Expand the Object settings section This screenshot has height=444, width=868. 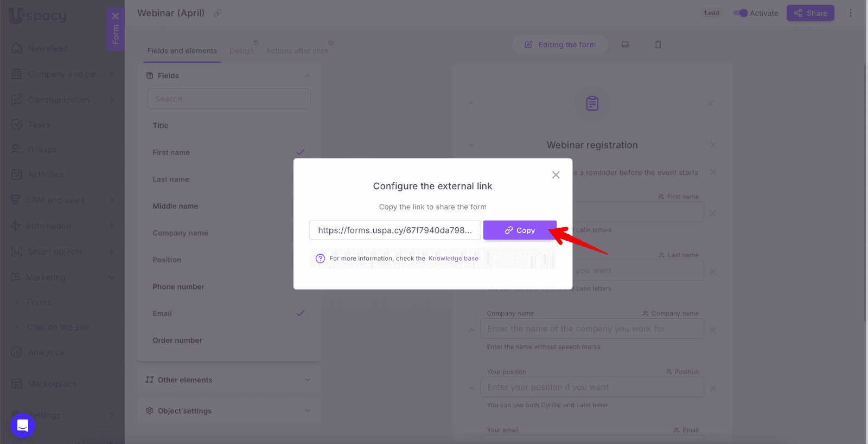pyautogui.click(x=308, y=411)
